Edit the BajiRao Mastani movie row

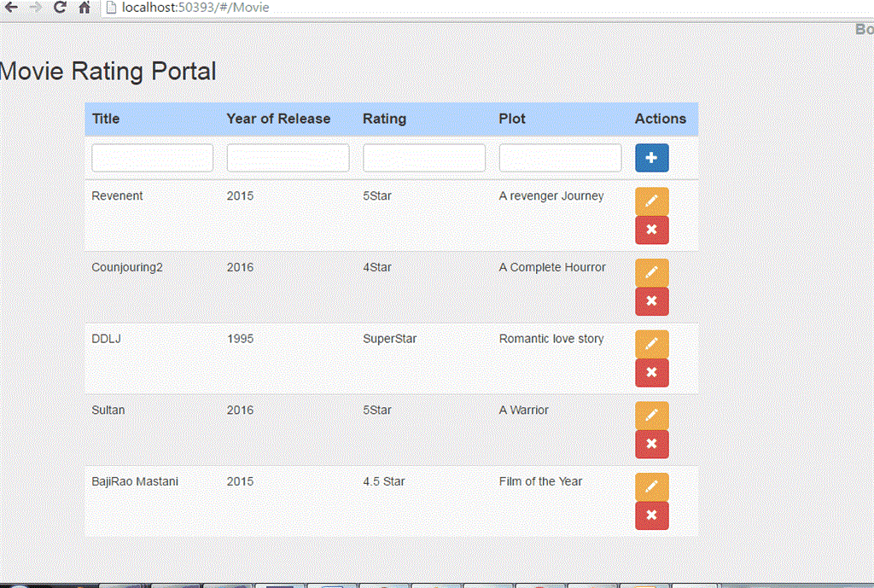651,486
